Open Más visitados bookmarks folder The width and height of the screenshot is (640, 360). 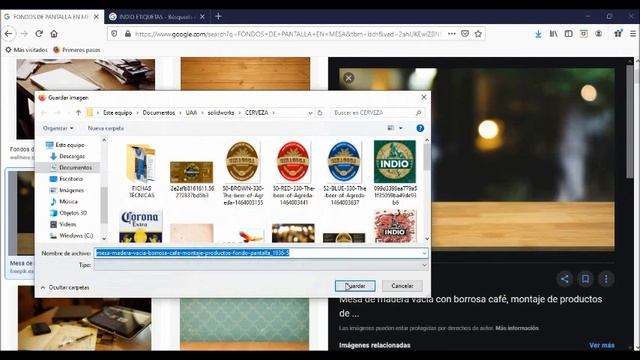point(27,50)
